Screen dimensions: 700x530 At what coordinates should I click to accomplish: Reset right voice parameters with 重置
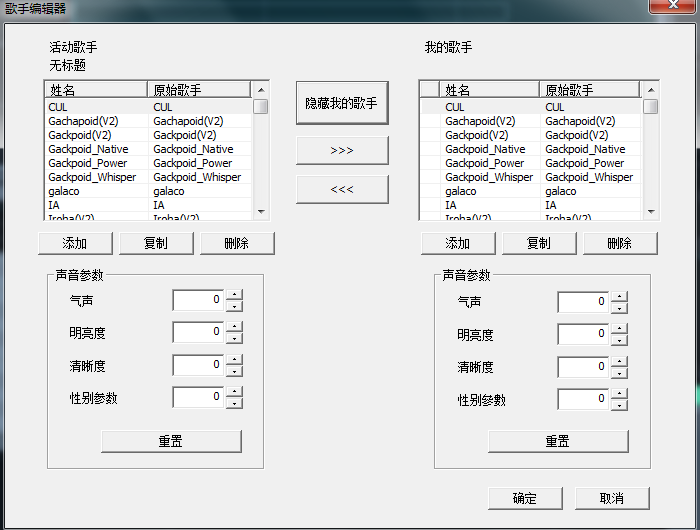click(558, 442)
